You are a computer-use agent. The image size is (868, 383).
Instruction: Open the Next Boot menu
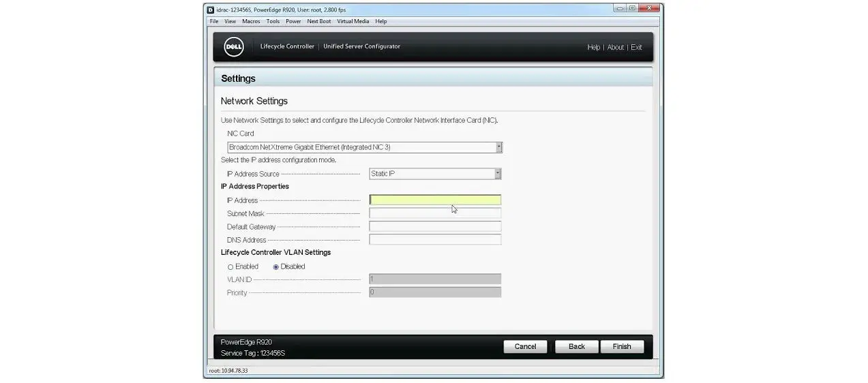point(319,21)
